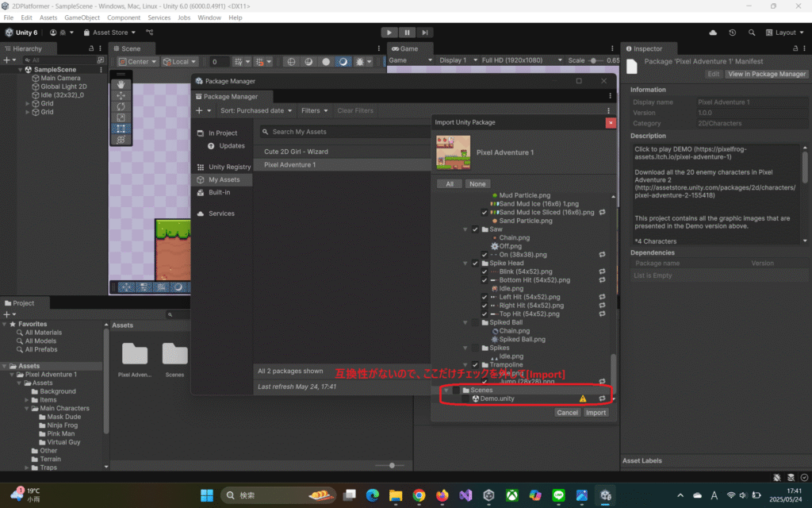Open the Assets menu

pyautogui.click(x=48, y=17)
